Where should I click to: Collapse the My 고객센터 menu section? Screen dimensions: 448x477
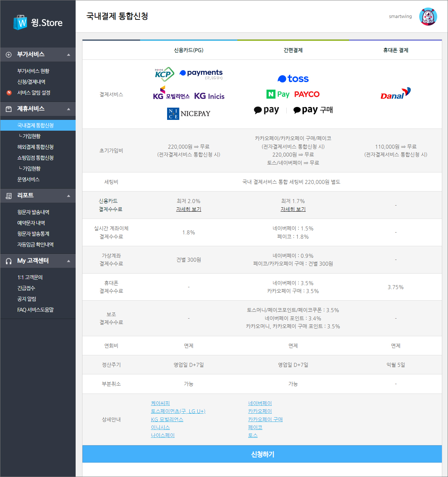(68, 261)
